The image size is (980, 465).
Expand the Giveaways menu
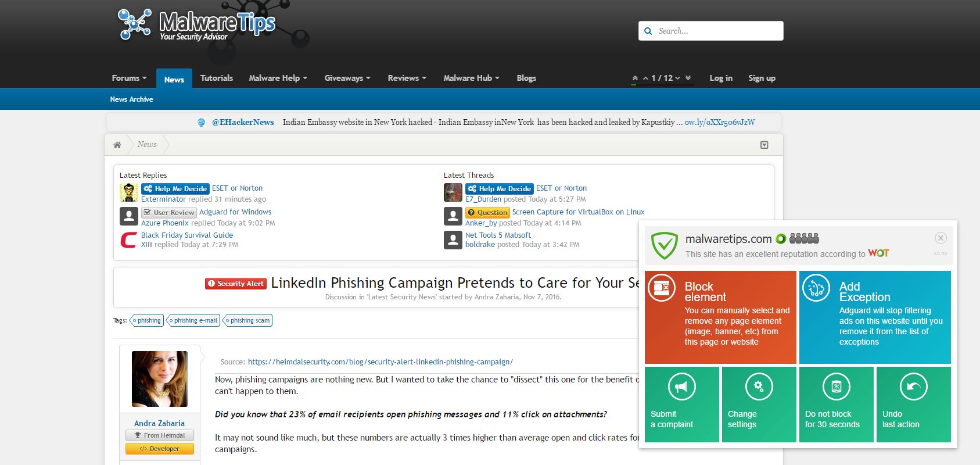coord(347,78)
